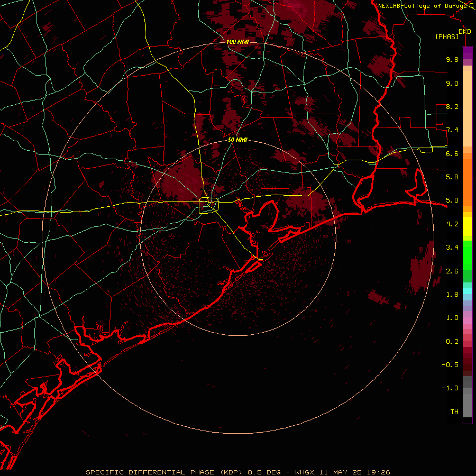This screenshot has width=476, height=476.
Task: Pick the purple top band of the color bar
Action: tap(467, 53)
